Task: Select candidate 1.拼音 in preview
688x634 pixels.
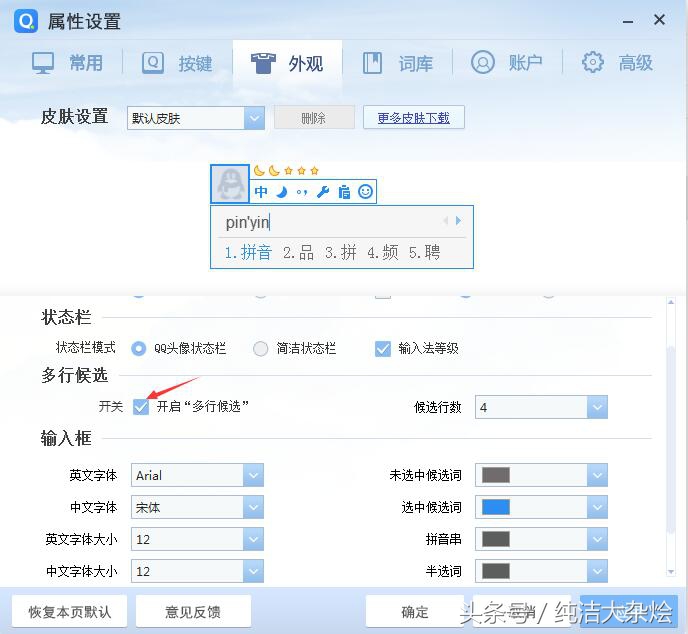Action: 248,253
